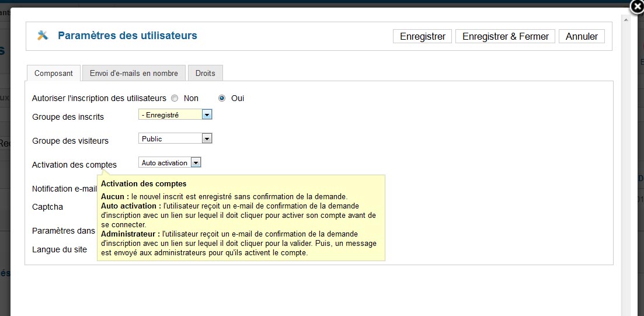Expand the Auto activation combo box
Viewport: 644px width, 316px height.
pyautogui.click(x=170, y=163)
